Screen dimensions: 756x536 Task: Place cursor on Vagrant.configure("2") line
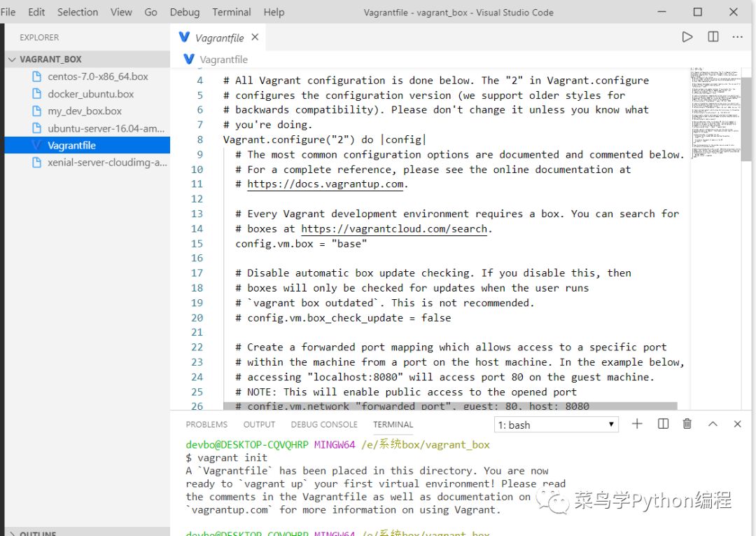tap(325, 139)
